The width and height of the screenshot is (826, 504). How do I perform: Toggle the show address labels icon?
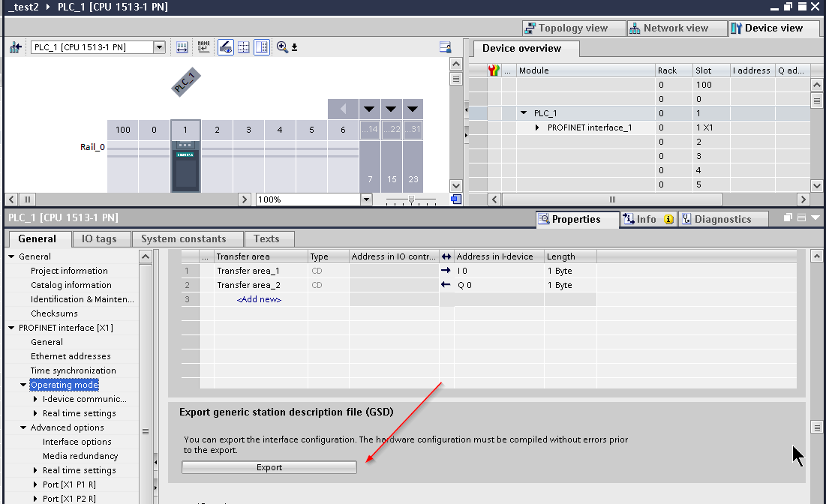click(226, 47)
